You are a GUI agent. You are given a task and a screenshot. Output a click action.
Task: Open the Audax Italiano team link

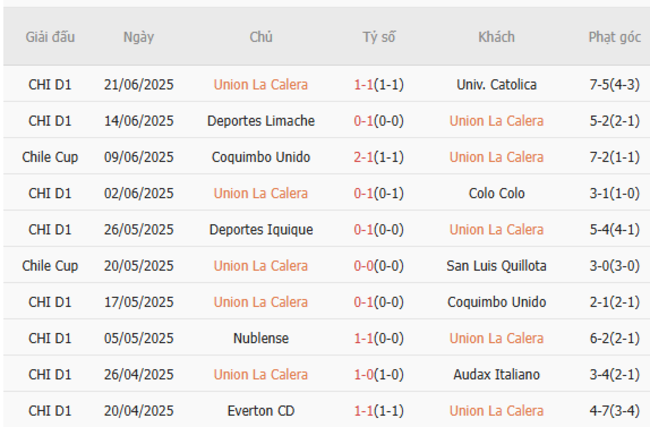[496, 374]
